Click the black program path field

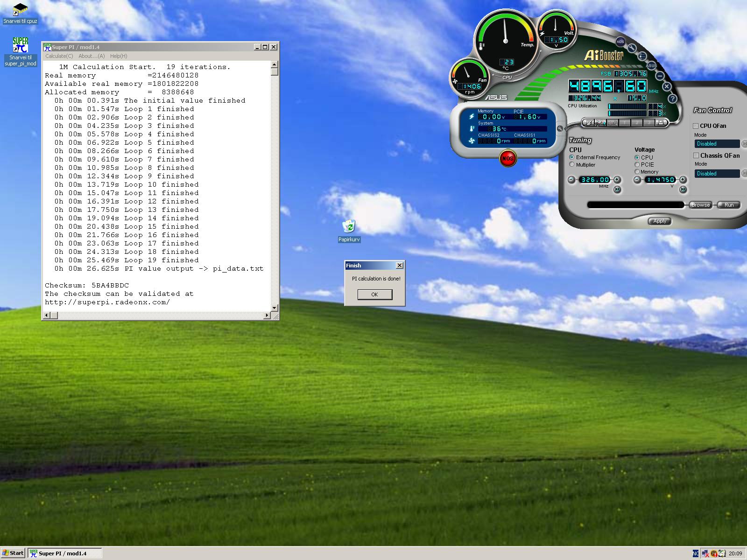(x=635, y=205)
